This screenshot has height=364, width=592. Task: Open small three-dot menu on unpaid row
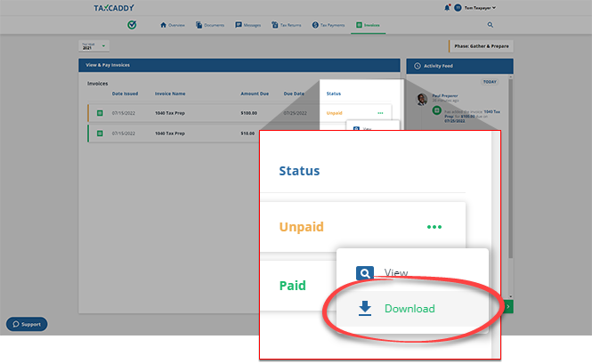coord(380,113)
